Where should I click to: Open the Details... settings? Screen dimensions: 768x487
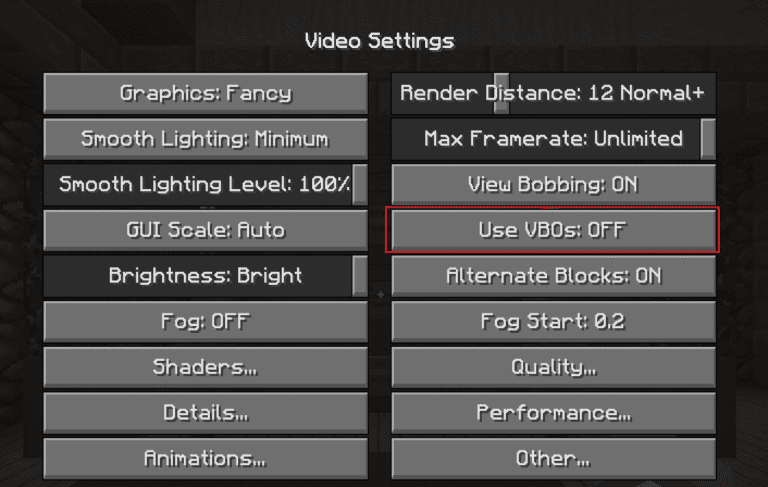point(205,413)
